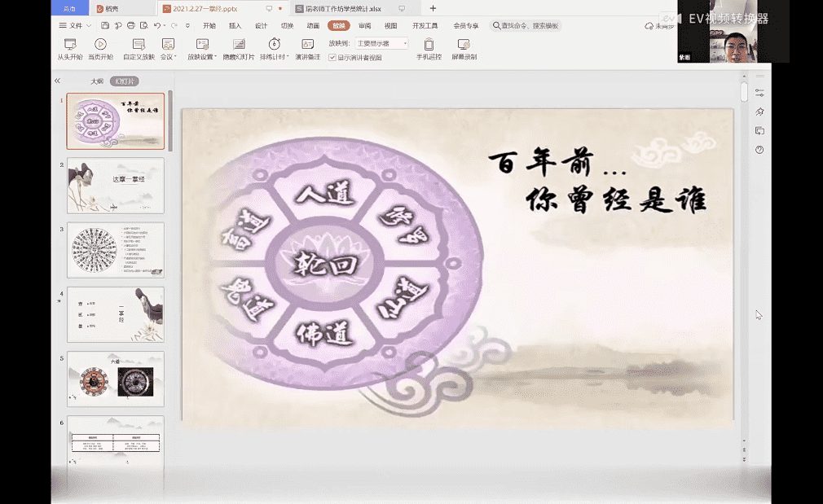The image size is (823, 504).
Task: Open the display monitor (主要显示器) dropdown
Action: (381, 43)
